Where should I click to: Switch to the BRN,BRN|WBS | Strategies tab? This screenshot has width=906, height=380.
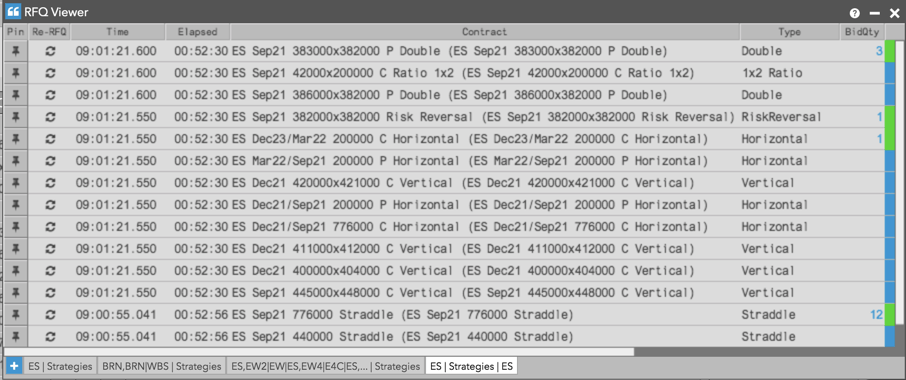pyautogui.click(x=162, y=366)
